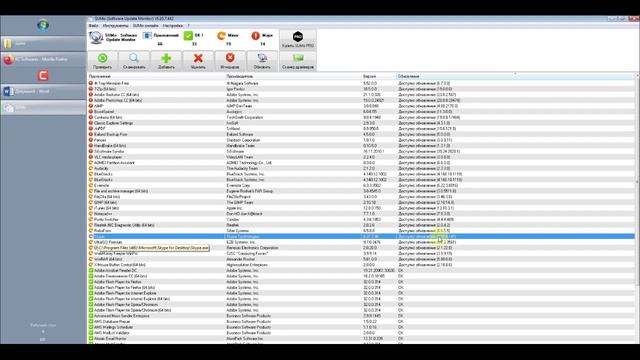Select the Evernote row
This screenshot has height=360, width=640.
361,185
